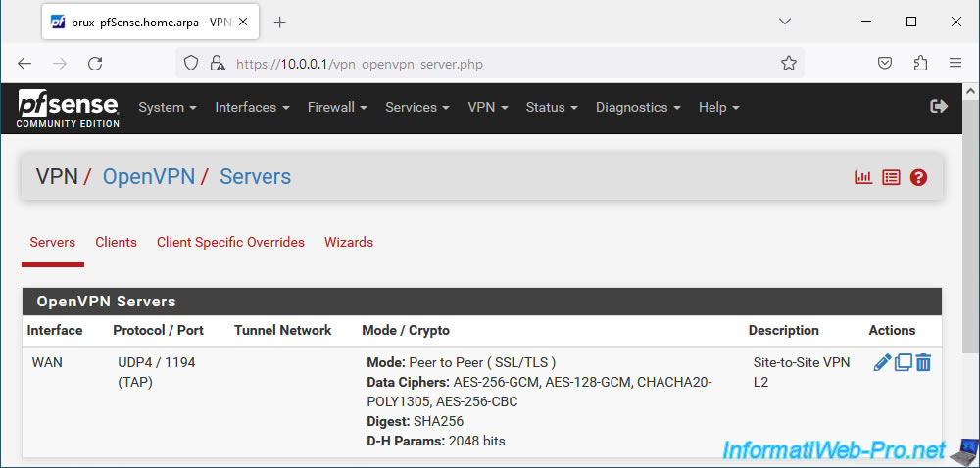
Task: Click the Interface column header
Action: pos(55,330)
